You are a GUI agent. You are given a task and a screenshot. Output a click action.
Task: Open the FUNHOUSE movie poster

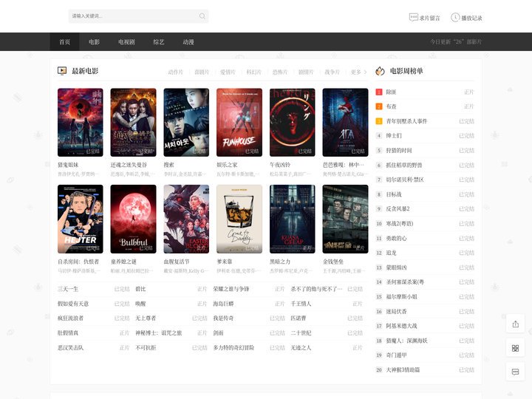[x=239, y=123]
